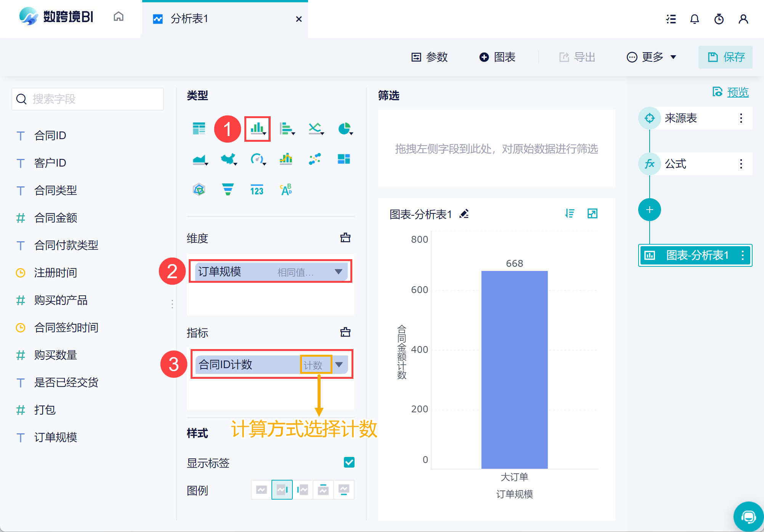Viewport: 764px width, 532px height.
Task: Open the 合同ID计数 metric dropdown arrow
Action: [x=339, y=365]
